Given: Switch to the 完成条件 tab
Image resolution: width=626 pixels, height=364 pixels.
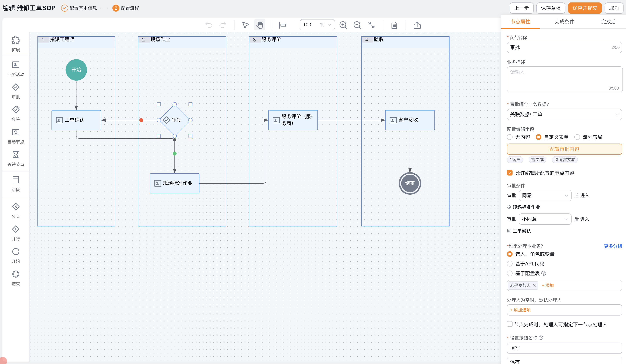Looking at the screenshot, I should click(564, 22).
